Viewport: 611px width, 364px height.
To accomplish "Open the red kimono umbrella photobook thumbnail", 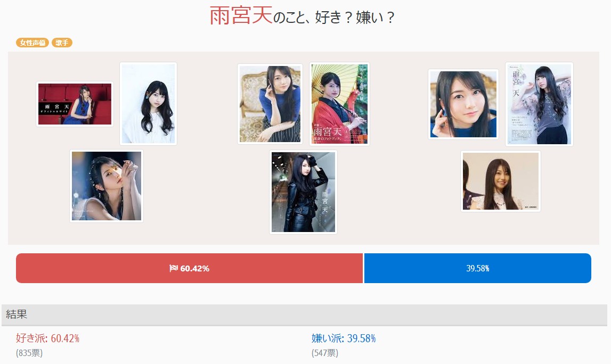I will pyautogui.click(x=339, y=104).
